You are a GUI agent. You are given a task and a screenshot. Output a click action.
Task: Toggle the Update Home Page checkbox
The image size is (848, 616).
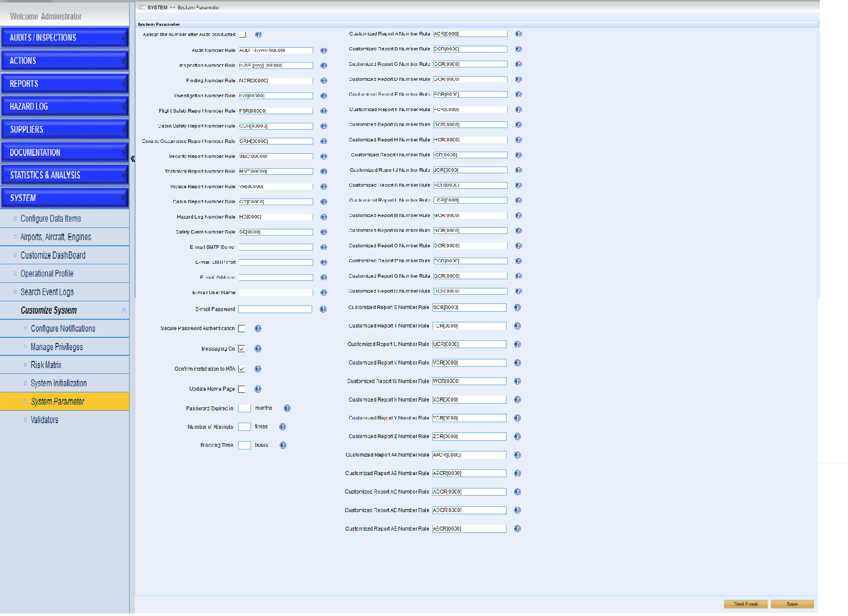pos(242,389)
